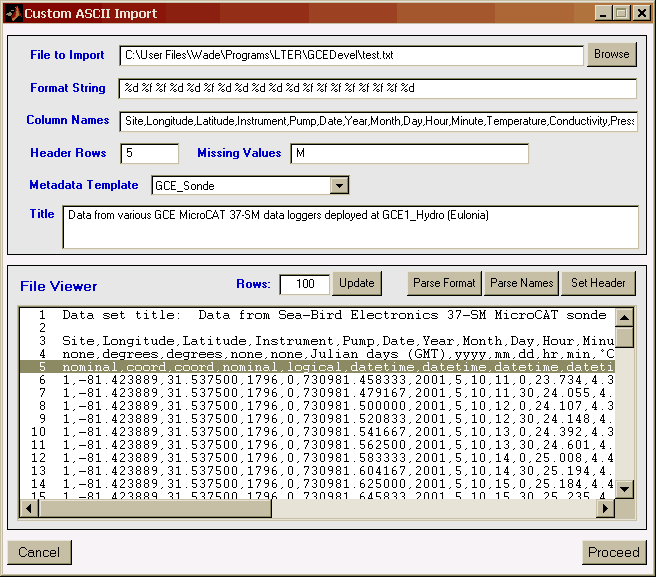Select line 3 with column names in viewer
This screenshot has width=656, height=577.
pos(320,340)
